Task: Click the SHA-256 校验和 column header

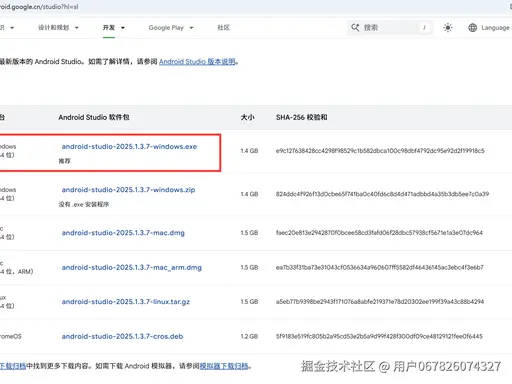Action: click(x=301, y=117)
